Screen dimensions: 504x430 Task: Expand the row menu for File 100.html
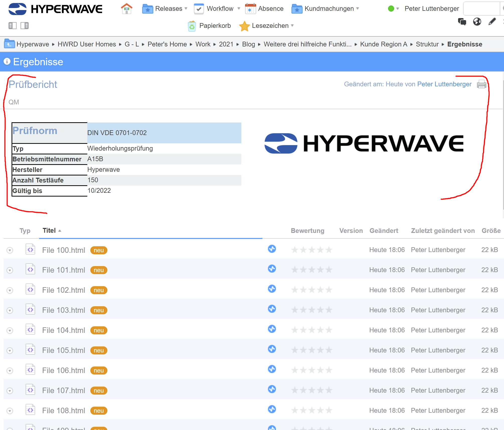point(10,250)
